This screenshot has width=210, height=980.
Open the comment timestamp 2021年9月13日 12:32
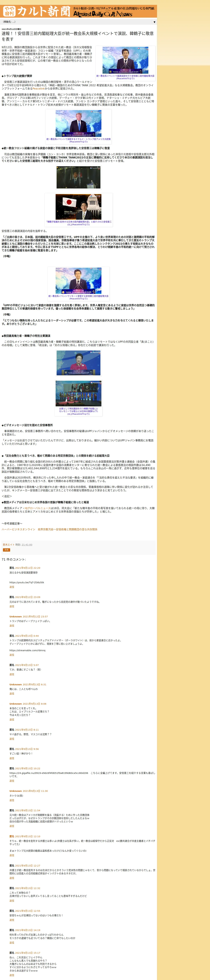[27, 888]
